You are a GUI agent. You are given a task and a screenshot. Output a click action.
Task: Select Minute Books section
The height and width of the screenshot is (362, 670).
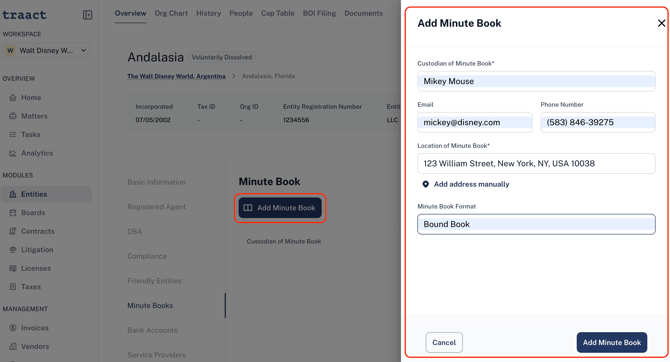pos(150,306)
